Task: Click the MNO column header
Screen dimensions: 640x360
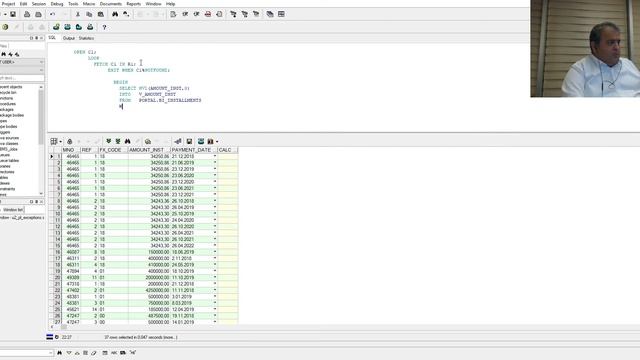Action: (x=71, y=150)
